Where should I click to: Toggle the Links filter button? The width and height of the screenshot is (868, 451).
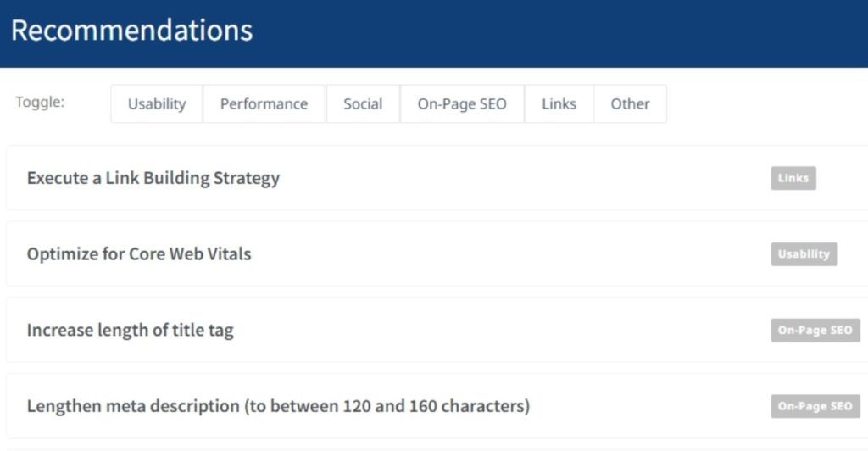(x=559, y=104)
